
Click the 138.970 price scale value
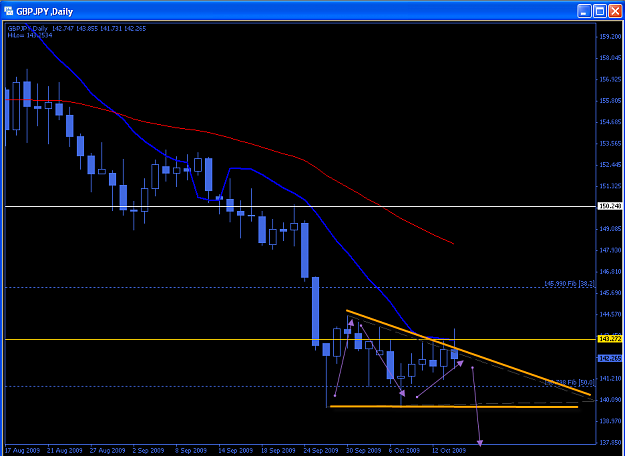[x=610, y=421]
